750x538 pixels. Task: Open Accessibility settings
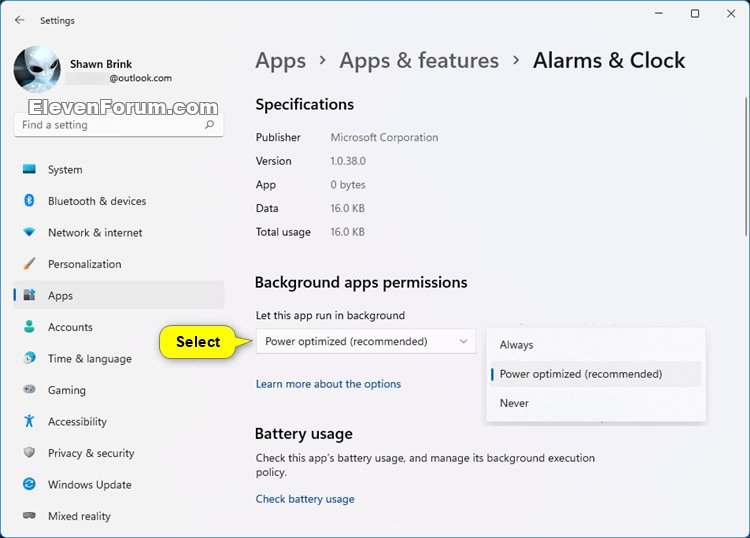click(x=119, y=421)
